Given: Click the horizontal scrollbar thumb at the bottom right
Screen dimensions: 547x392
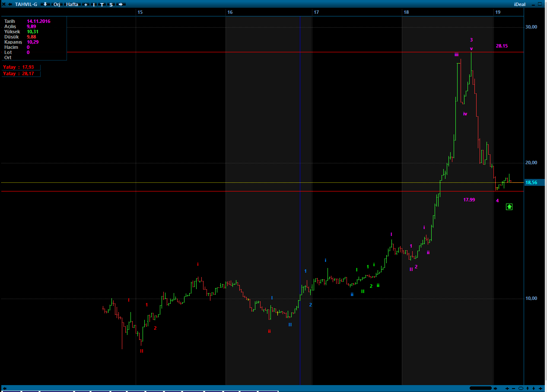Looking at the screenshot, I should click(x=480, y=388).
